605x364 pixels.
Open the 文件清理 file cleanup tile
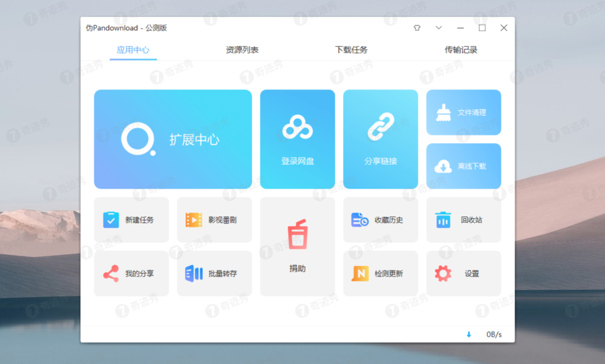pos(464,113)
